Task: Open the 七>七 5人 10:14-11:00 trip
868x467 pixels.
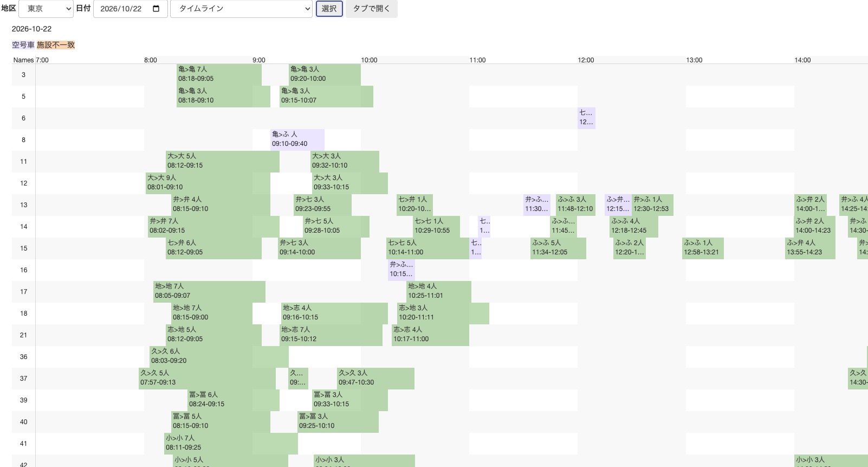Action: click(x=428, y=248)
